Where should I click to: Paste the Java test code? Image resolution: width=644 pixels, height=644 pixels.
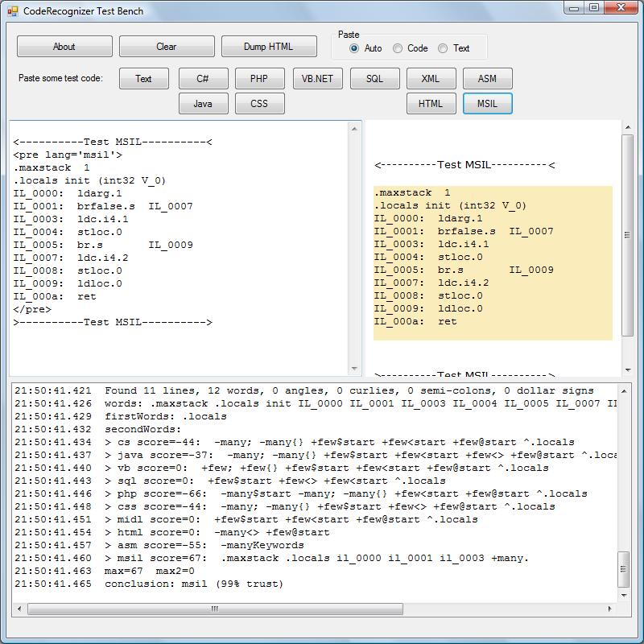coord(203,104)
